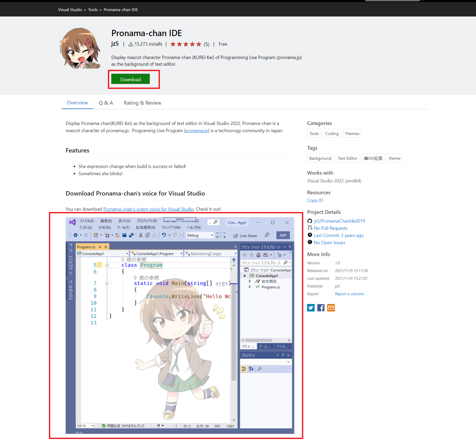The height and width of the screenshot is (448, 476).
Task: Click the installs download icon next to 15,273
Action: [x=131, y=44]
